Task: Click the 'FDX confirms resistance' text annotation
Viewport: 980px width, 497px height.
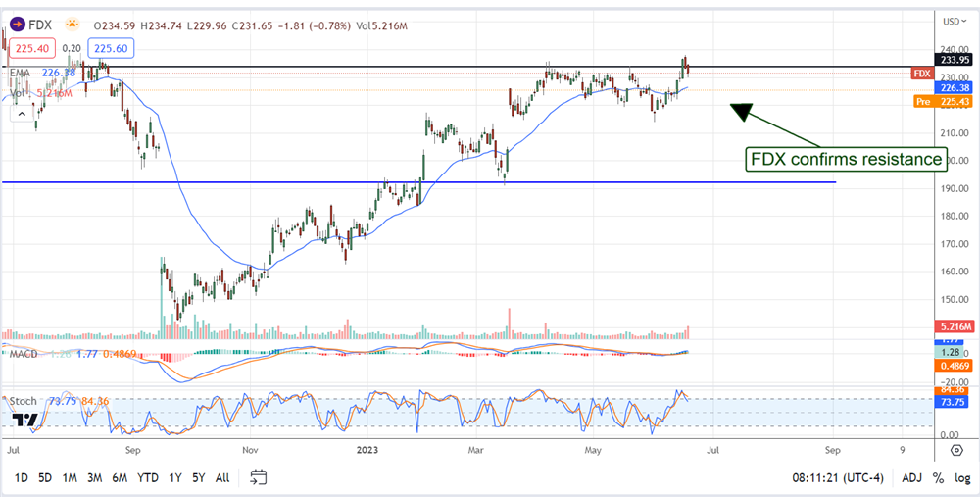Action: pyautogui.click(x=846, y=159)
